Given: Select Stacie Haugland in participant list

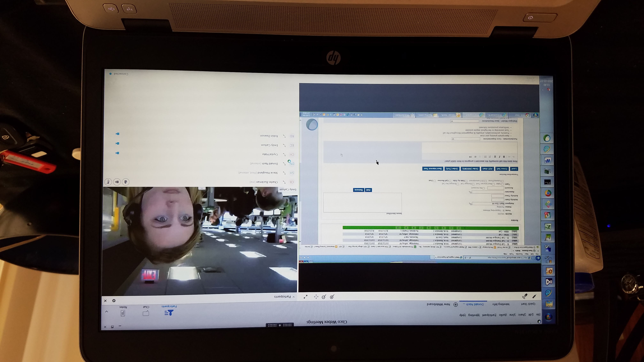Looking at the screenshot, I should pyautogui.click(x=268, y=173).
